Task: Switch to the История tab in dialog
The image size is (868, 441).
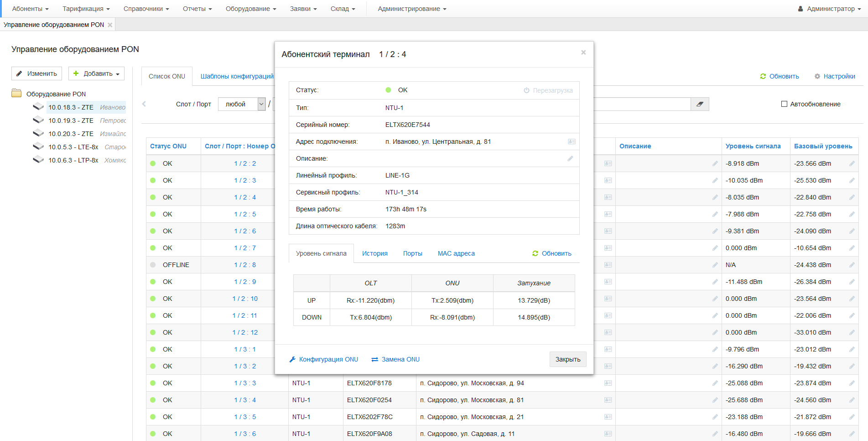Action: [375, 253]
